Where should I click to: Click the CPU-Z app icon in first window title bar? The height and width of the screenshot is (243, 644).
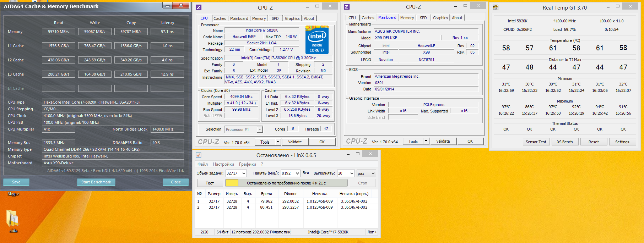pos(199,7)
